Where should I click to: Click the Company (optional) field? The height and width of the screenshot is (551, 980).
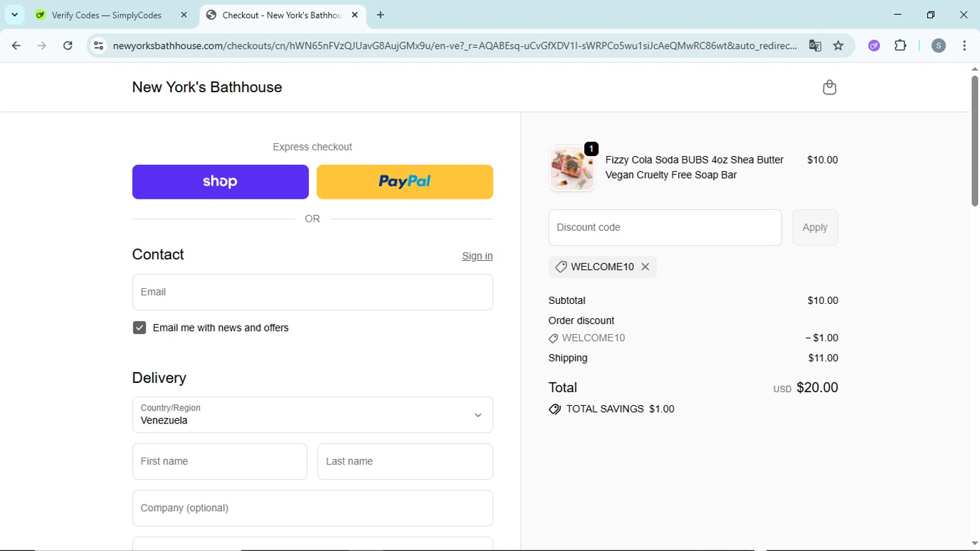point(312,508)
